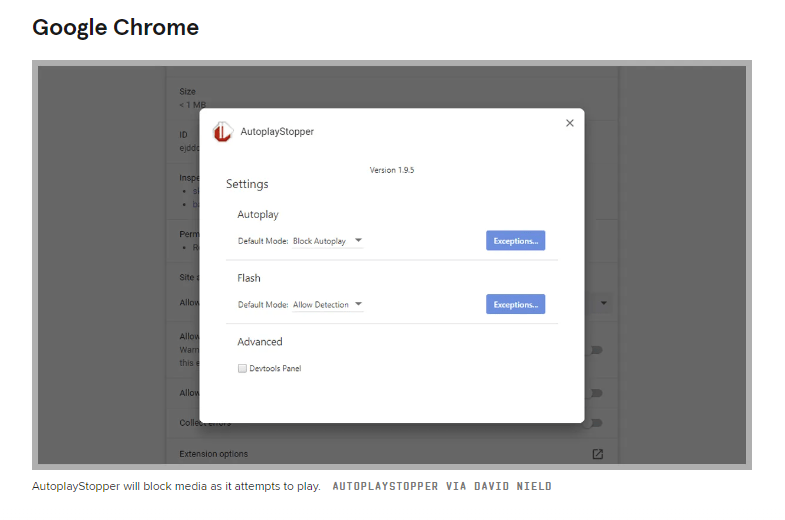Toggle the Collect errors switch

(x=596, y=423)
